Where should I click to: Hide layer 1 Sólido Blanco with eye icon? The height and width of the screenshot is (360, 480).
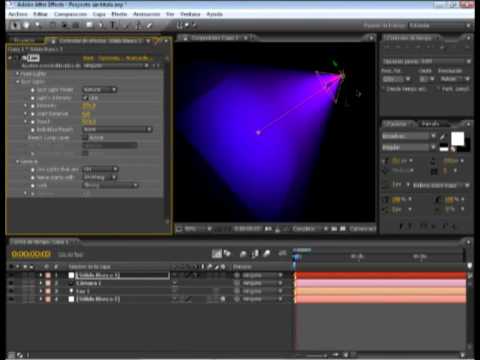pos(11,275)
